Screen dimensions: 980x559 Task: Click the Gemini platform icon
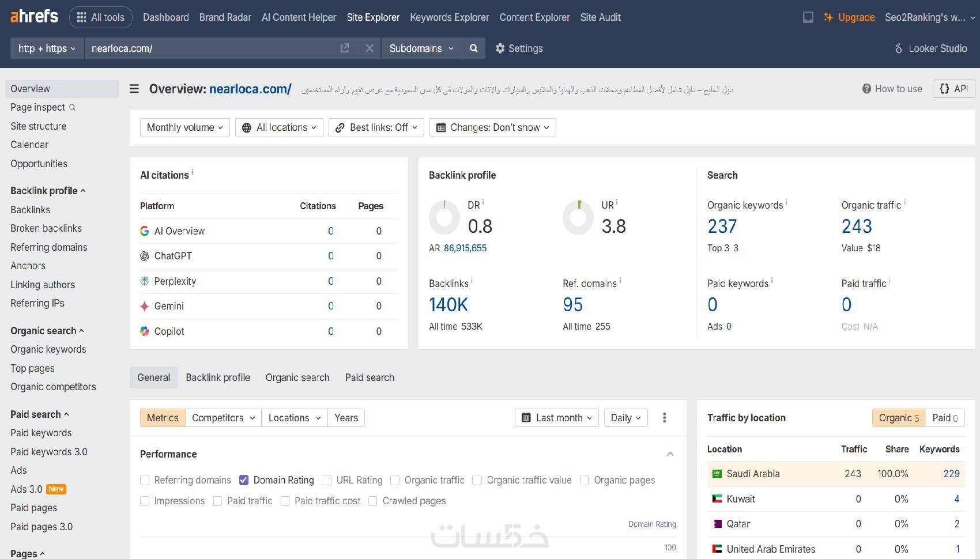(x=145, y=306)
